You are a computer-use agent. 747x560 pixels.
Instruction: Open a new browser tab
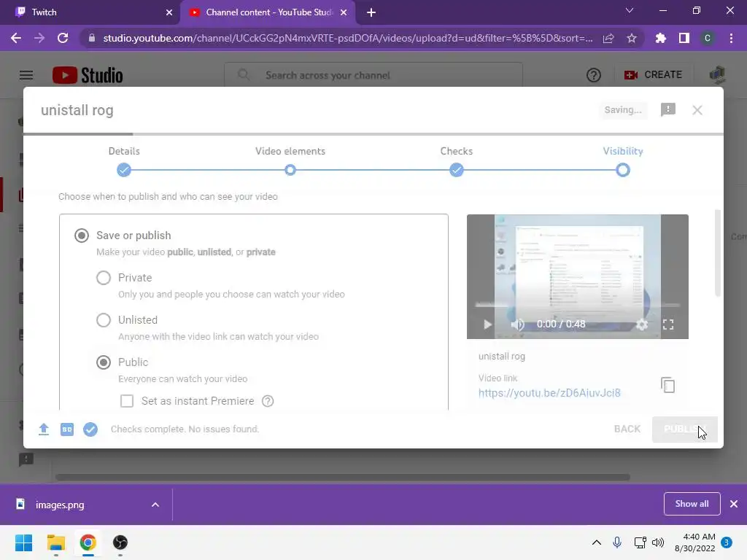tap(371, 12)
